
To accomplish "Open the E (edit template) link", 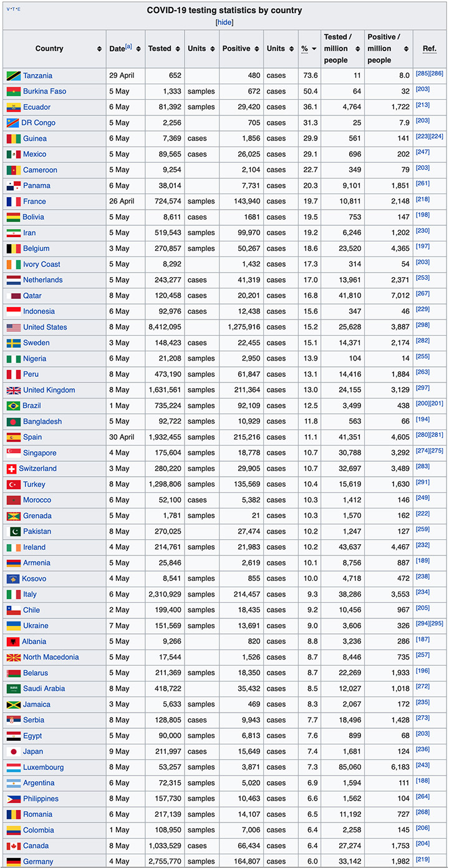I will pyautogui.click(x=19, y=9).
